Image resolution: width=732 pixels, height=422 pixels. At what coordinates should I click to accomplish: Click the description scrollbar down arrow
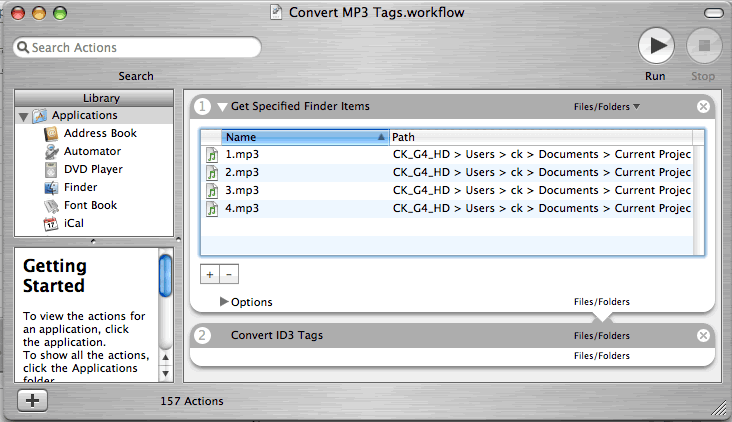tap(165, 373)
